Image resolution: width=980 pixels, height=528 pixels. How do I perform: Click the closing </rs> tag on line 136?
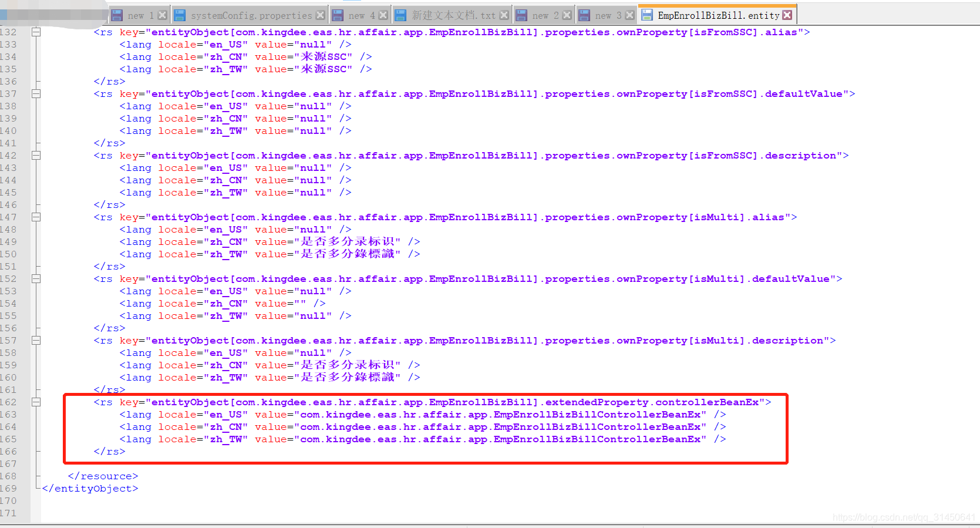tap(109, 82)
